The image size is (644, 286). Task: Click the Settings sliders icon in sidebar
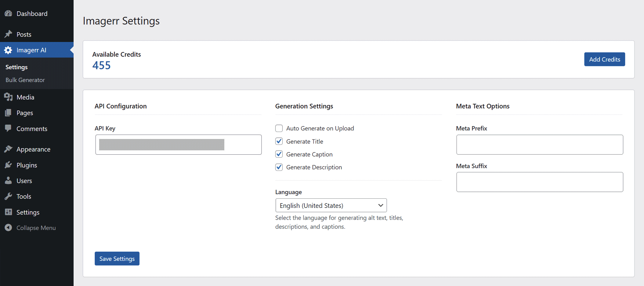[8, 212]
